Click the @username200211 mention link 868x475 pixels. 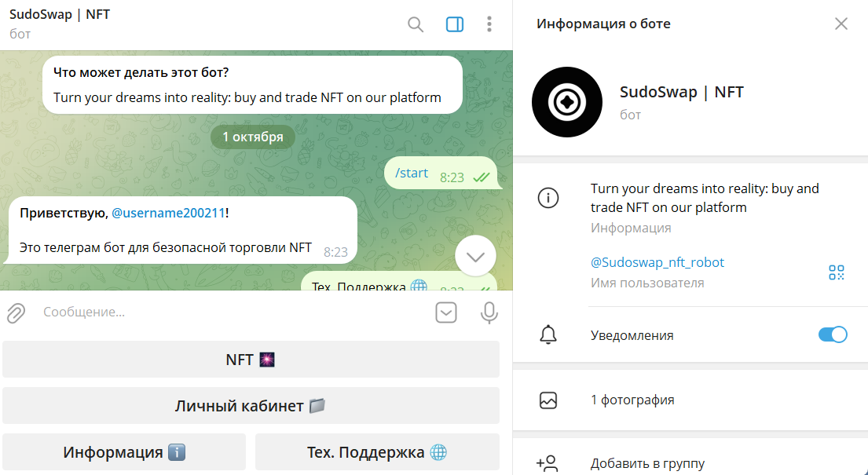pyautogui.click(x=169, y=213)
